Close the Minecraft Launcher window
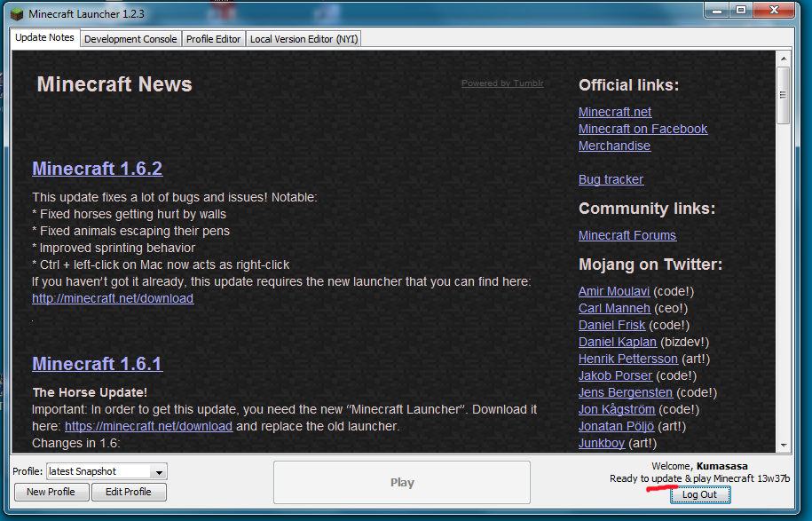This screenshot has width=812, height=521. (x=774, y=11)
